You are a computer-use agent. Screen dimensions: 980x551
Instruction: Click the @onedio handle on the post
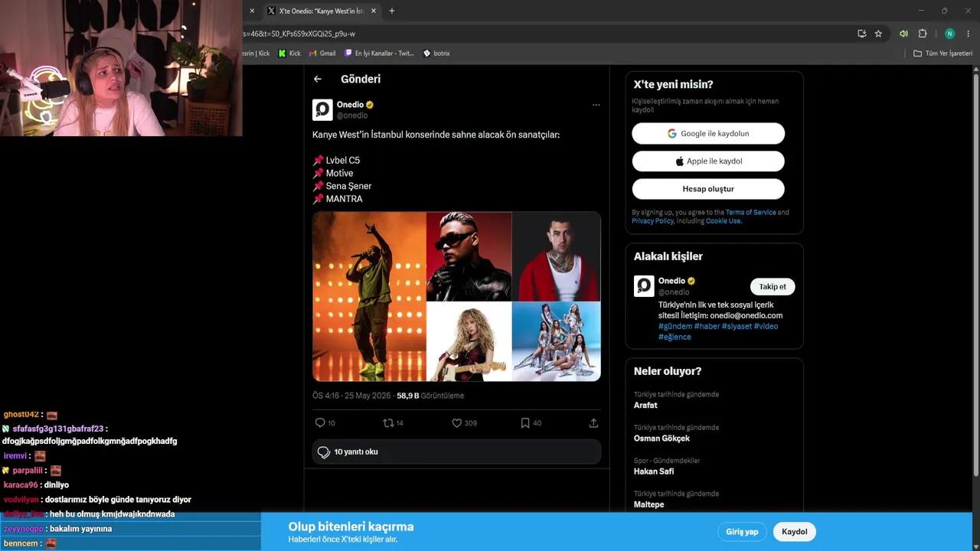pyautogui.click(x=352, y=116)
